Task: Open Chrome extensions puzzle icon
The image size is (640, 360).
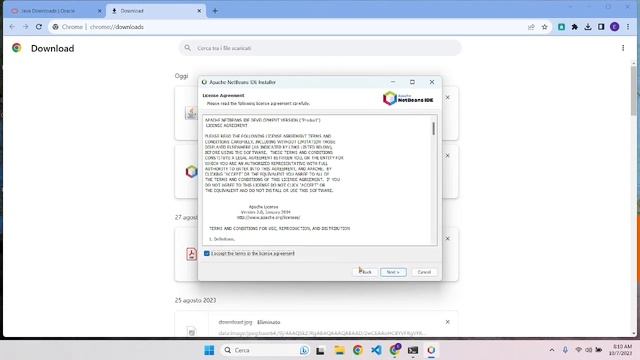Action: [x=575, y=27]
